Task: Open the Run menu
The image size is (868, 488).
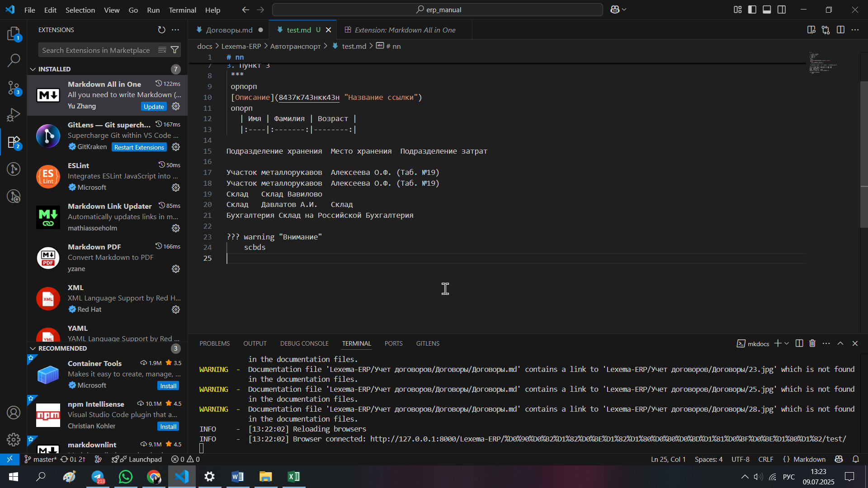Action: pos(153,10)
